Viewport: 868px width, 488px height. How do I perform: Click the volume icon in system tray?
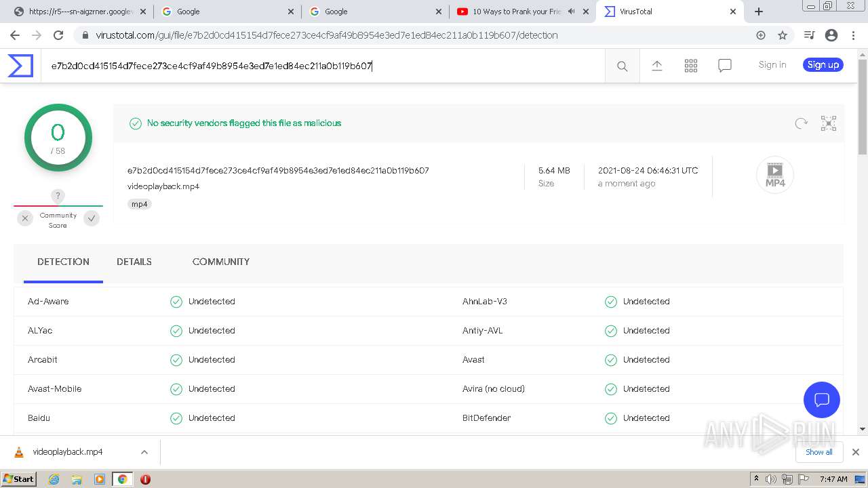pyautogui.click(x=771, y=479)
